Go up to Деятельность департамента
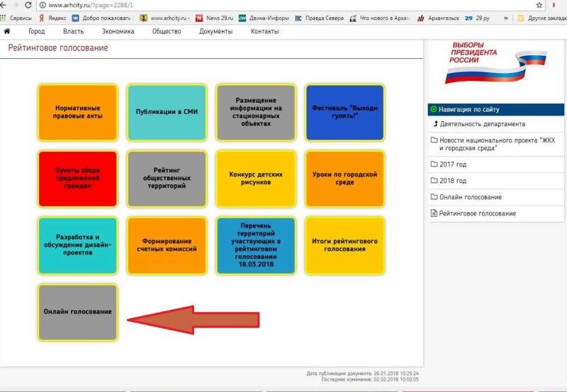567x392 pixels. [482, 124]
